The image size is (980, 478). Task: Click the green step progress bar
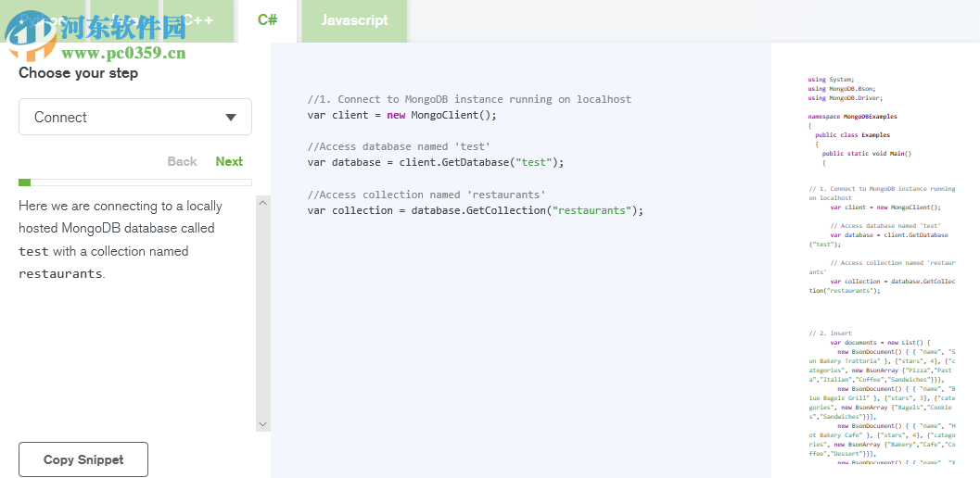[x=135, y=182]
